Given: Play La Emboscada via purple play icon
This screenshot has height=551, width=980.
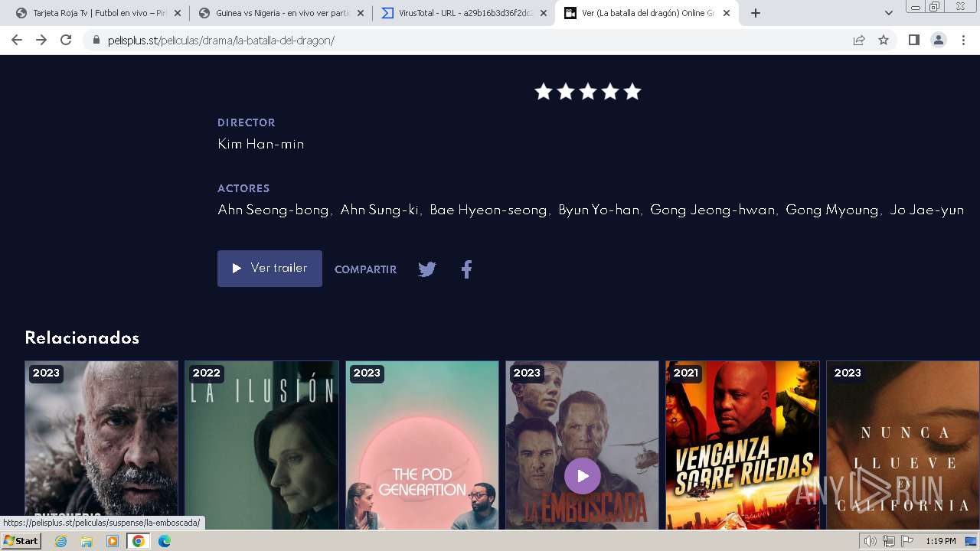Looking at the screenshot, I should coord(583,476).
